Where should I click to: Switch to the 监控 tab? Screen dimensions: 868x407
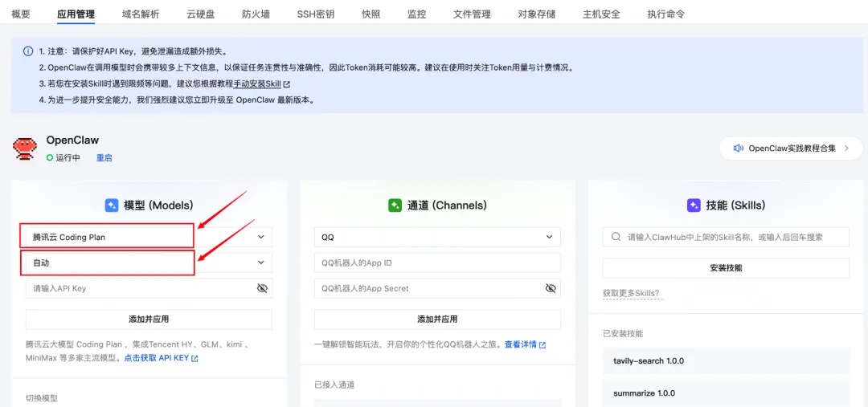click(416, 14)
